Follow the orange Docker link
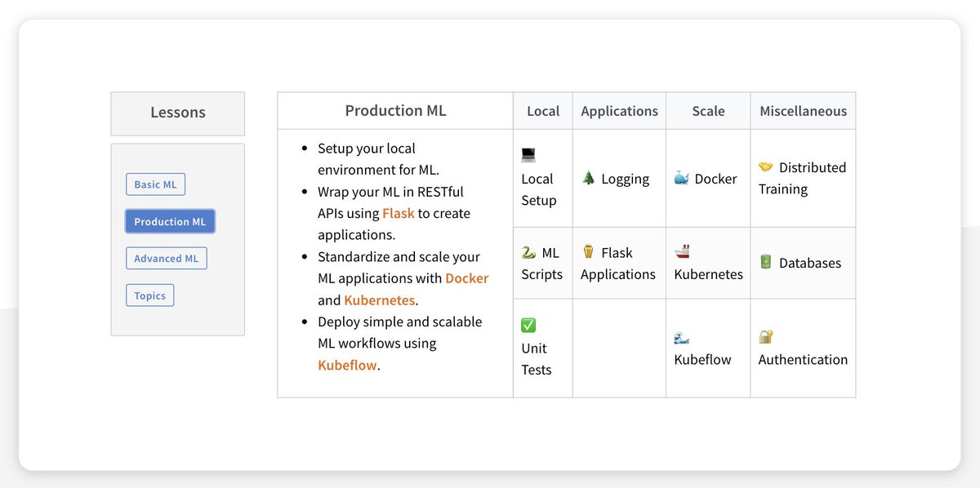 tap(466, 278)
